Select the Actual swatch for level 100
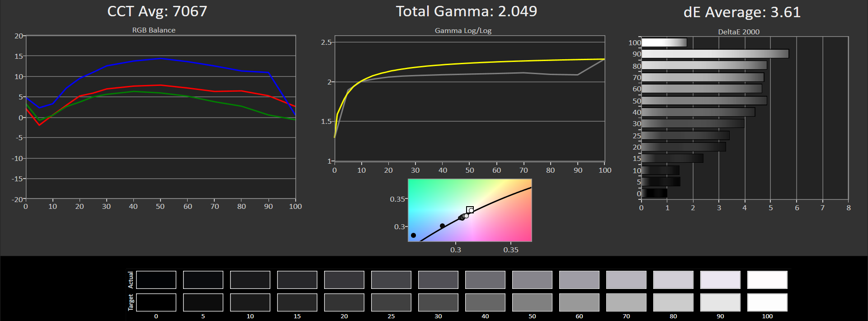The image size is (868, 321). [767, 280]
